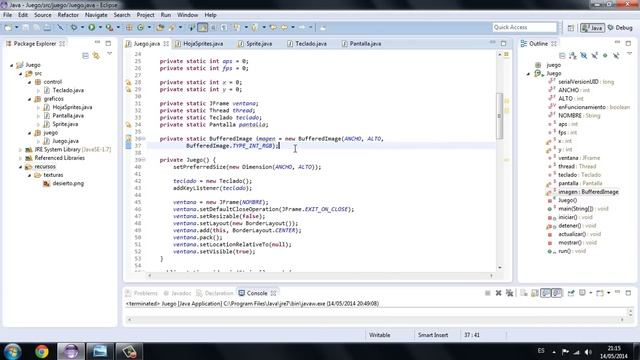Collapse All in Package Explorer
This screenshot has width=640, height=360.
click(x=85, y=55)
